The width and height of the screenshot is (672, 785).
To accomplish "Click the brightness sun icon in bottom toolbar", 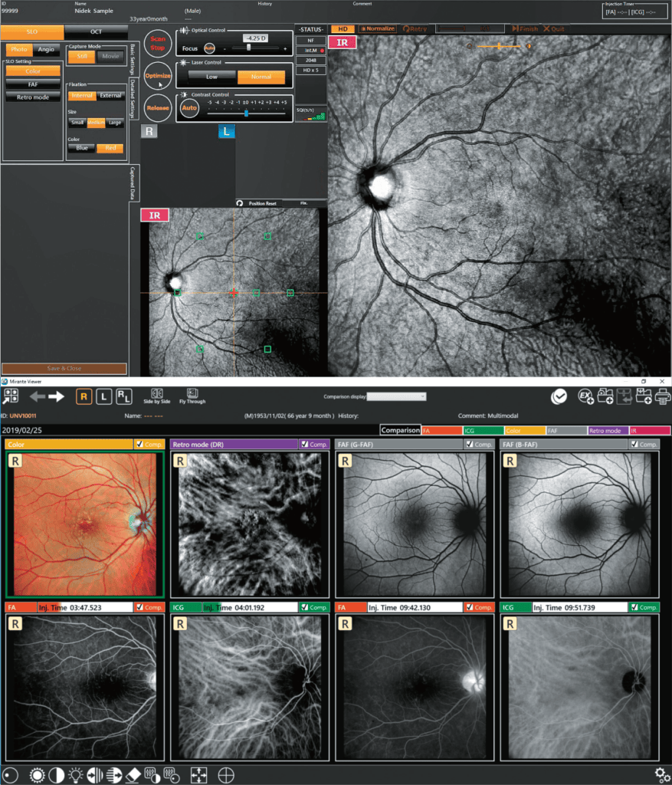I will pos(36,774).
